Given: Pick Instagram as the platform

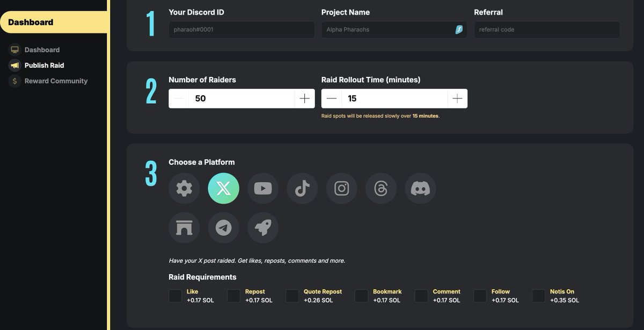Looking at the screenshot, I should click(341, 188).
